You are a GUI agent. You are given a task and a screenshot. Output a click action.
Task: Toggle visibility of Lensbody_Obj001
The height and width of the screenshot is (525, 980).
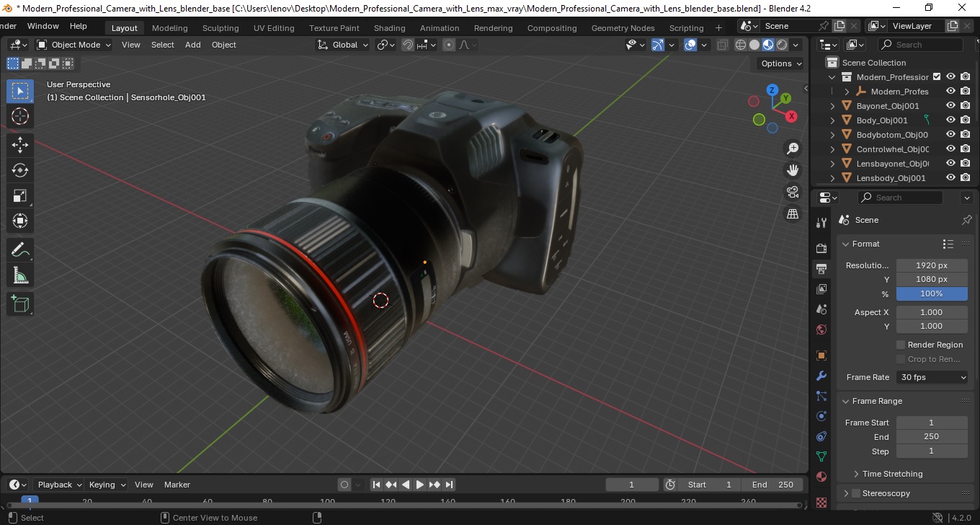click(951, 178)
